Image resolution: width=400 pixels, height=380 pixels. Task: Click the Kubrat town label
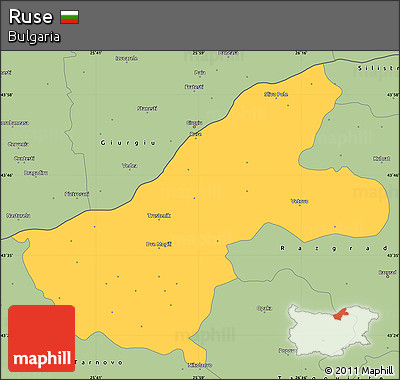pos(382,159)
